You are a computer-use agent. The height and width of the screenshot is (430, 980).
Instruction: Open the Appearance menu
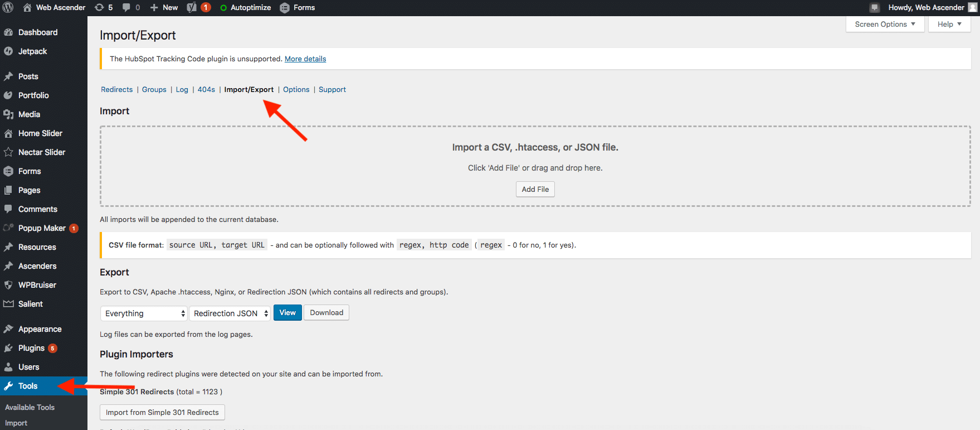[40, 329]
